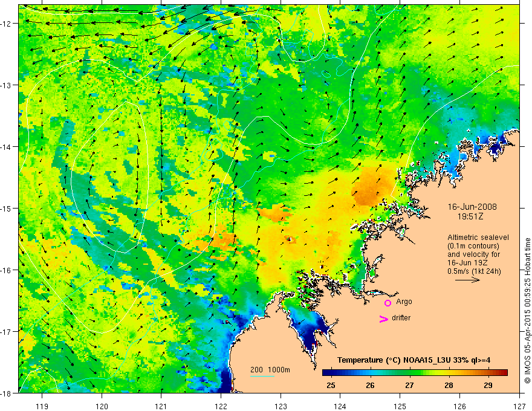532x411 pixels.
Task: Click the magenta Argo circle legend marker
Action: pyautogui.click(x=388, y=303)
